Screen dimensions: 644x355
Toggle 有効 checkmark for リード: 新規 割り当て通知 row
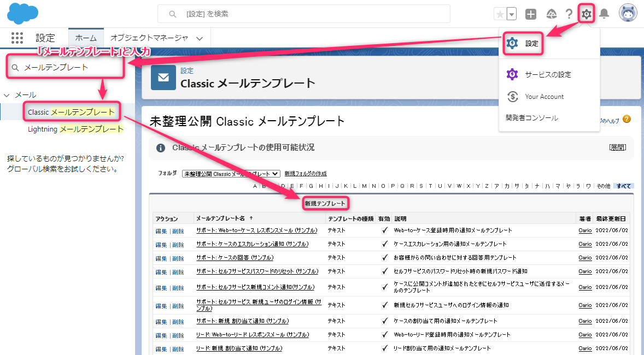384,348
